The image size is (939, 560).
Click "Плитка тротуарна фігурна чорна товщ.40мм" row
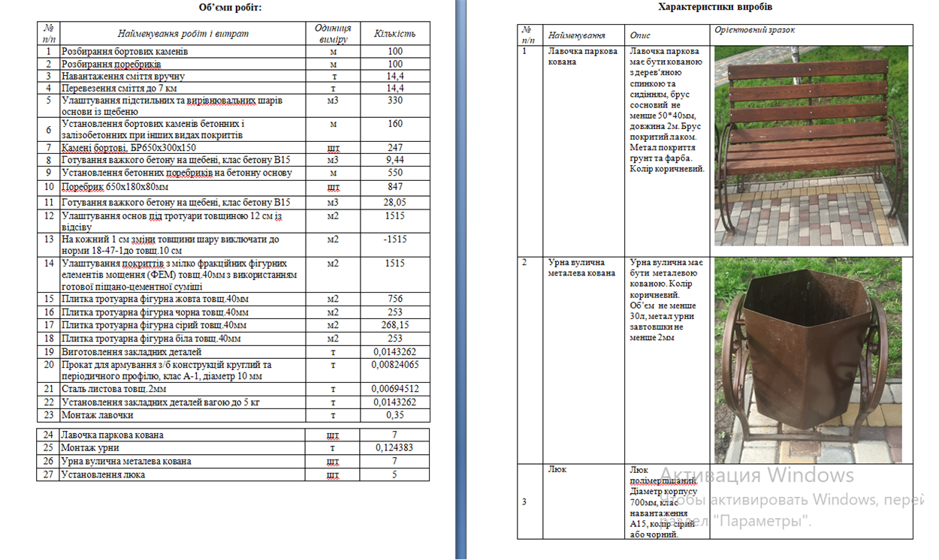233,312
